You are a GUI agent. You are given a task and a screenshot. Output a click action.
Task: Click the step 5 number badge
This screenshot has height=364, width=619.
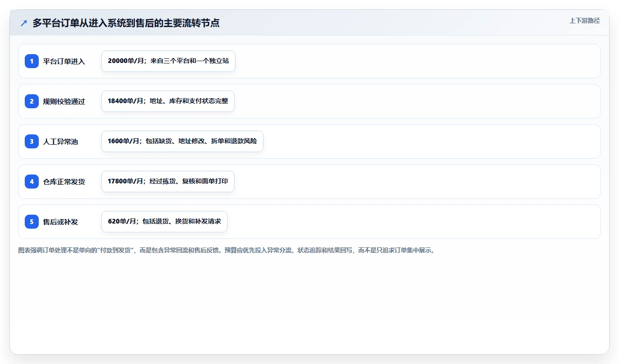point(32,222)
